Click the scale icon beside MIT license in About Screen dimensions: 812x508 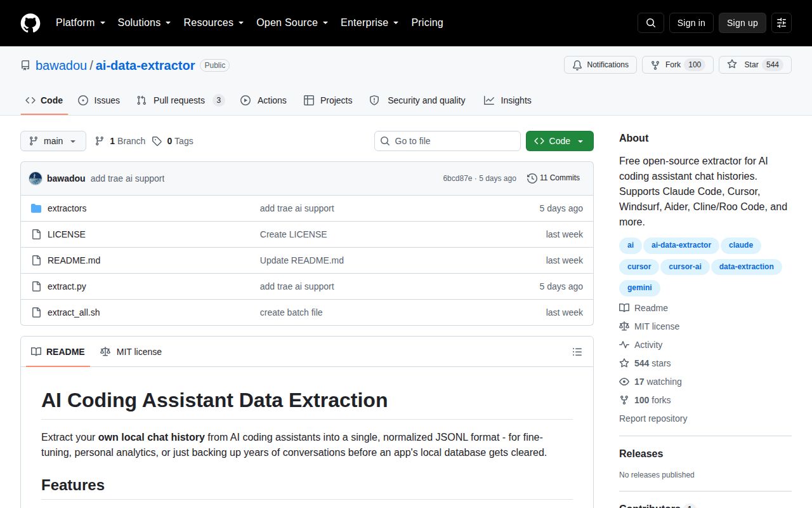coord(624,326)
